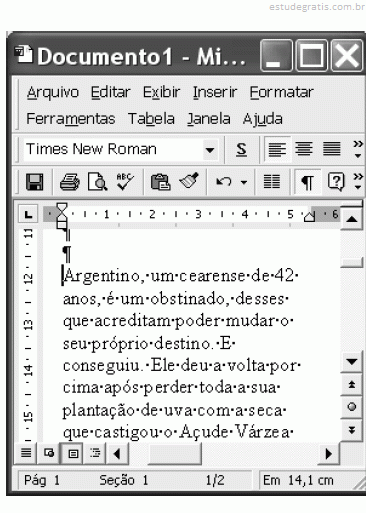This screenshot has height=513, width=366.
Task: Open the Undo history dropdown arrow
Action: click(244, 182)
